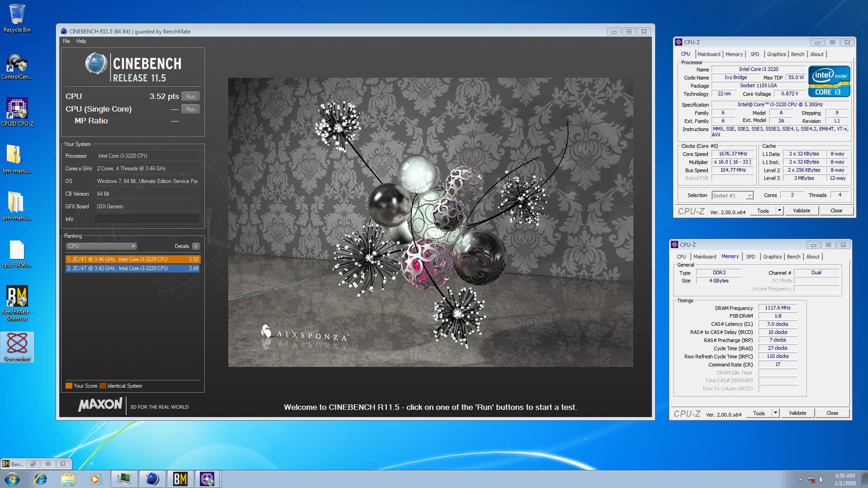The height and width of the screenshot is (488, 868).
Task: Click Tools button in lower CPU-Z
Action: pos(759,413)
